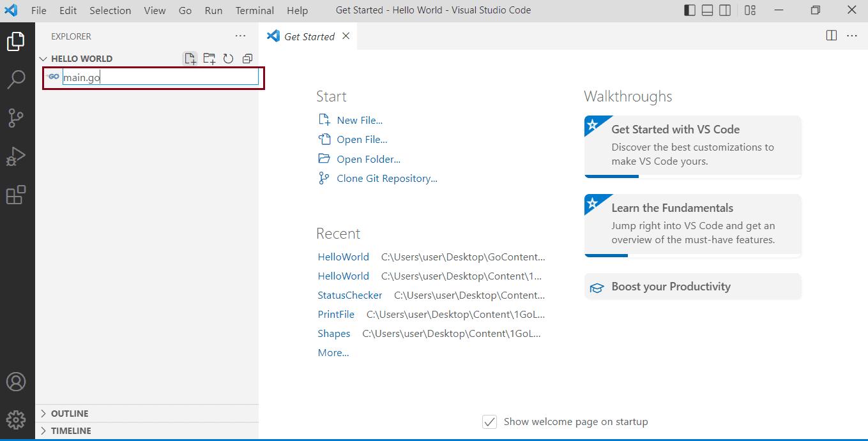
Task: Click the Clone Git Repository link
Action: 386,179
